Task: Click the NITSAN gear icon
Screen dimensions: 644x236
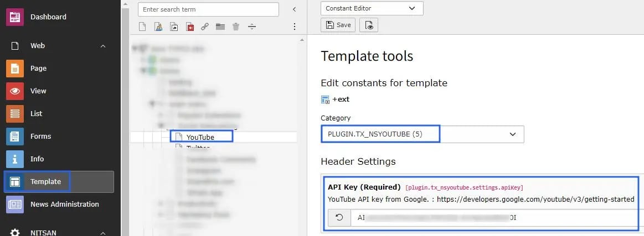Action: click(15, 232)
